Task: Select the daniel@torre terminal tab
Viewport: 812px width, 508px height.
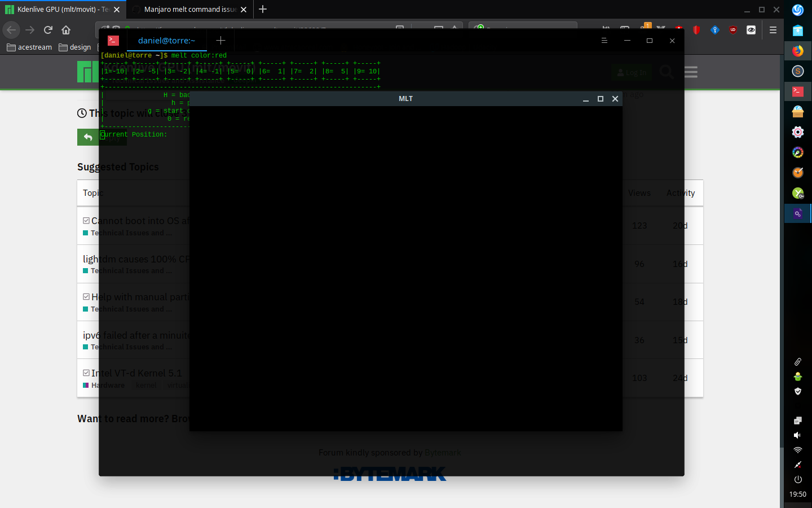Action: pos(166,40)
